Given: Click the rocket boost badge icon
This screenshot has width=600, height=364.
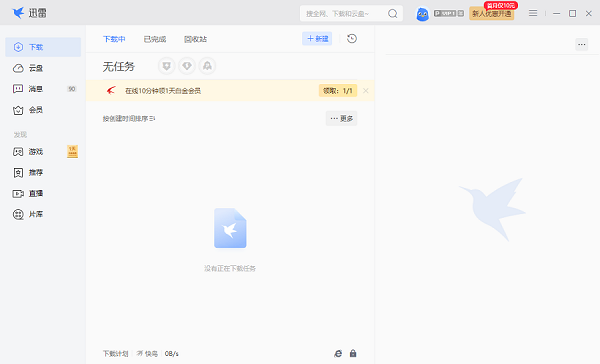Looking at the screenshot, I should pos(207,66).
